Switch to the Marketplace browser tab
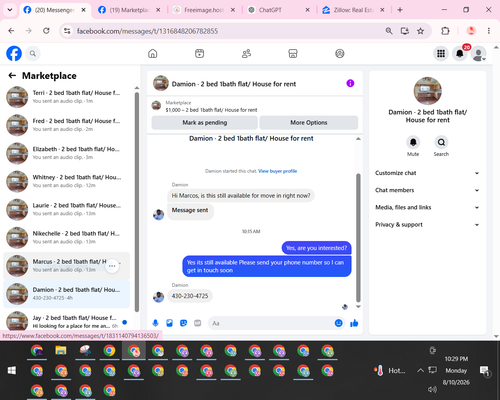This screenshot has height=400, width=500. coord(129,10)
